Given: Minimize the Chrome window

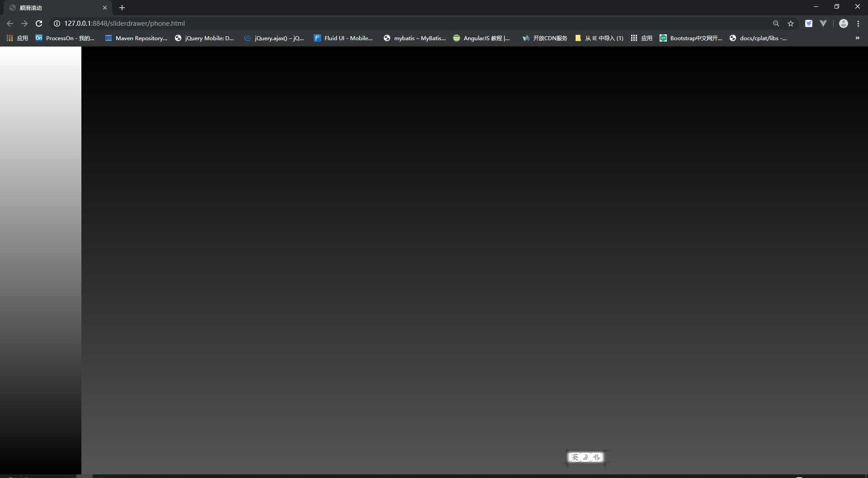Looking at the screenshot, I should [x=816, y=7].
